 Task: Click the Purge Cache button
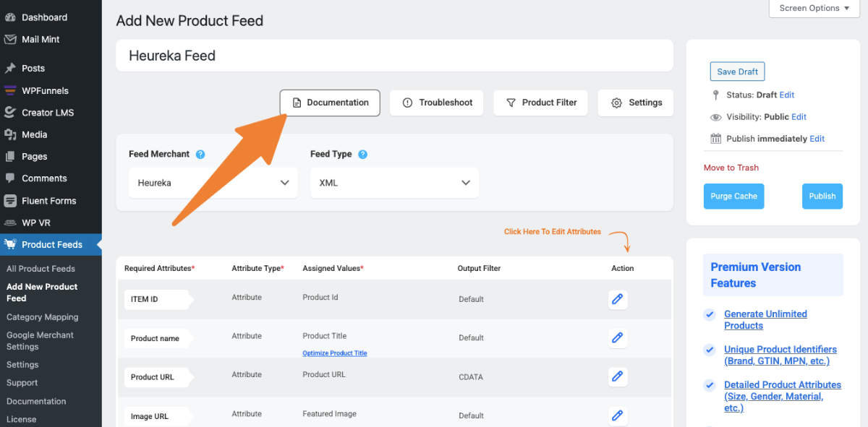(x=733, y=196)
